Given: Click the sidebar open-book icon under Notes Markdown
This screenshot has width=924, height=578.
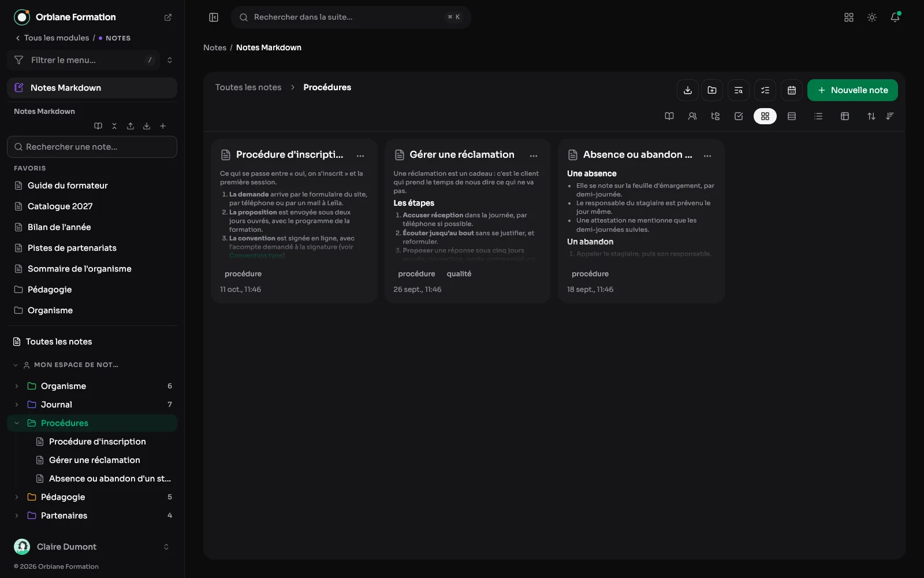Looking at the screenshot, I should coord(98,126).
